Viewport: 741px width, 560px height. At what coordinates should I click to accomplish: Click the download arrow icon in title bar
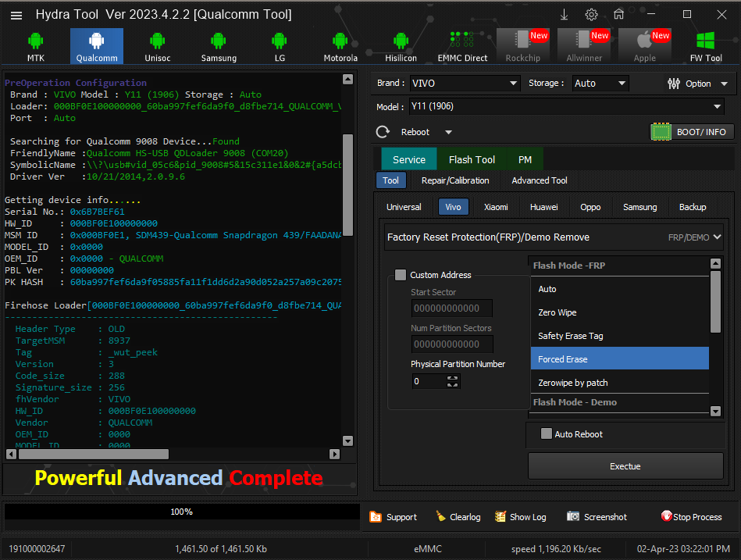(x=565, y=15)
